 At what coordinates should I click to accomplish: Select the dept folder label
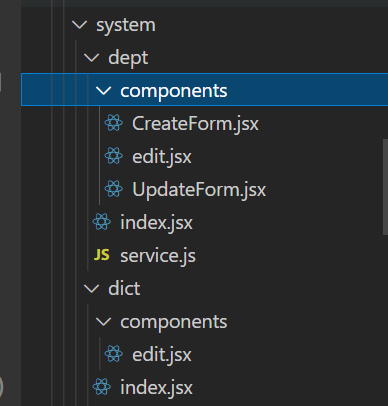[x=128, y=58]
